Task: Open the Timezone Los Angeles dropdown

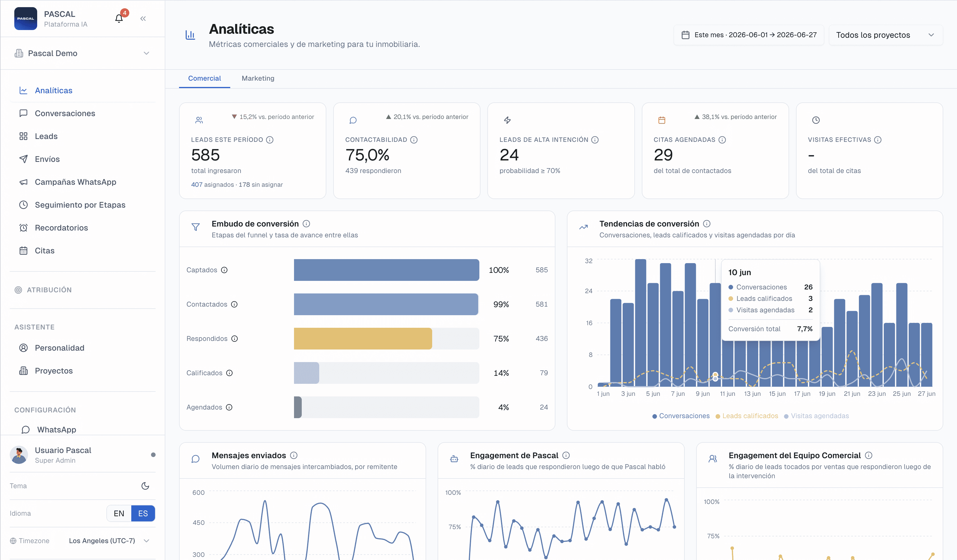Action: coord(109,541)
